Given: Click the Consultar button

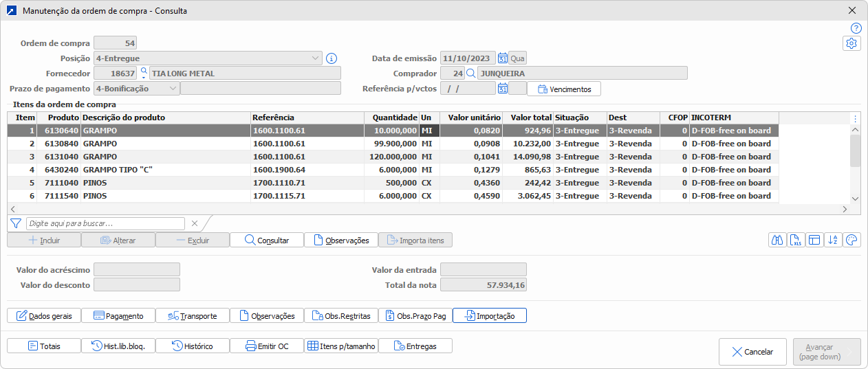Looking at the screenshot, I should [267, 240].
